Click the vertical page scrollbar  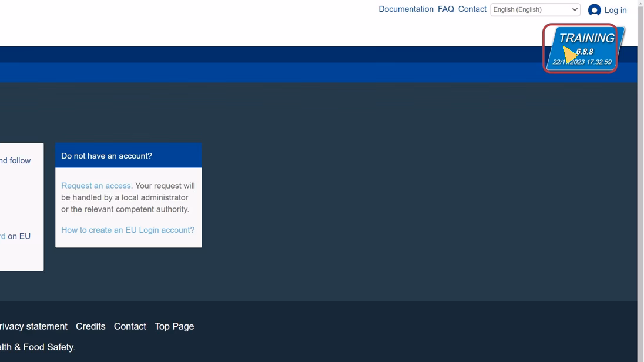point(640,176)
